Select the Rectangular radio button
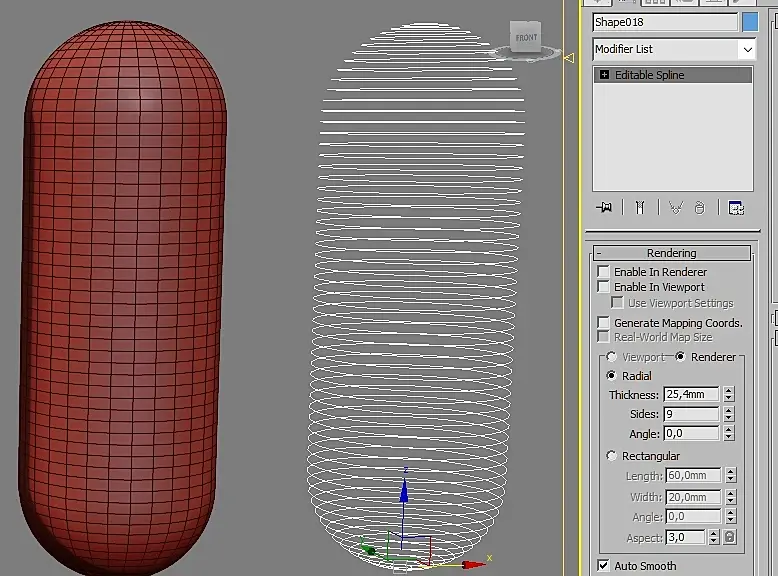 click(612, 456)
